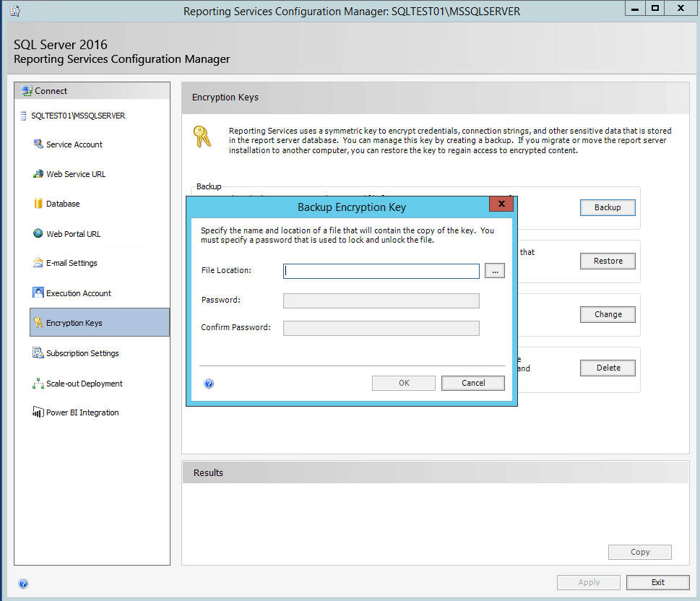Select the Execution Account page
This screenshot has width=700, height=601.
click(x=79, y=293)
